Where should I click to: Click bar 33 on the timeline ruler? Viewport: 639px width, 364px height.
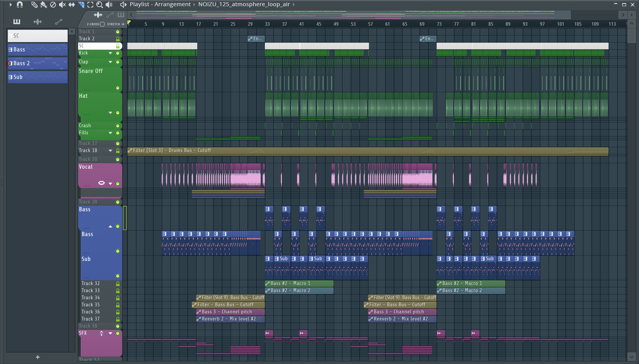(x=267, y=24)
